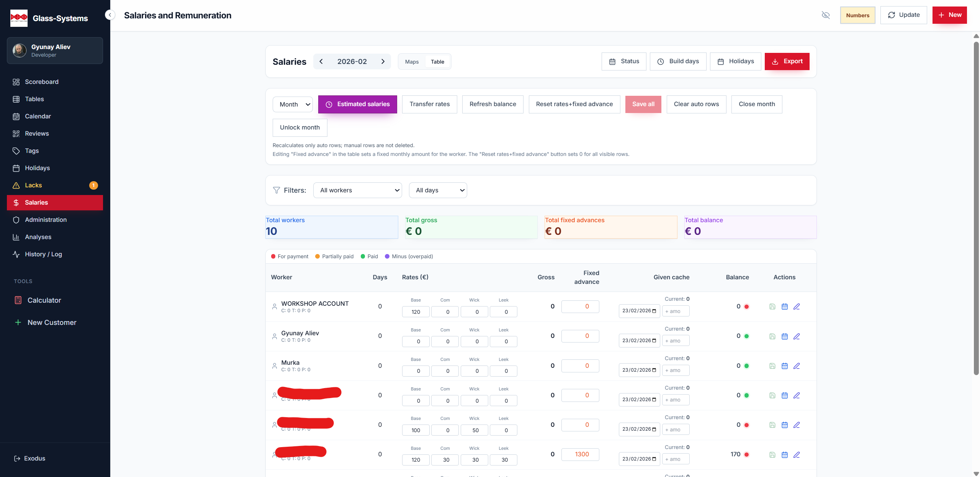
Task: Switch view to Maps
Action: 412,62
